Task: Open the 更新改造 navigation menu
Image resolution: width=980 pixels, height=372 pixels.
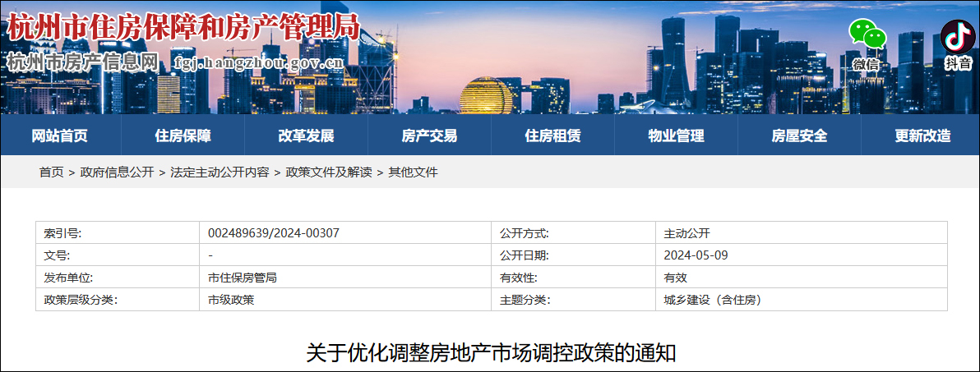Action: click(922, 135)
